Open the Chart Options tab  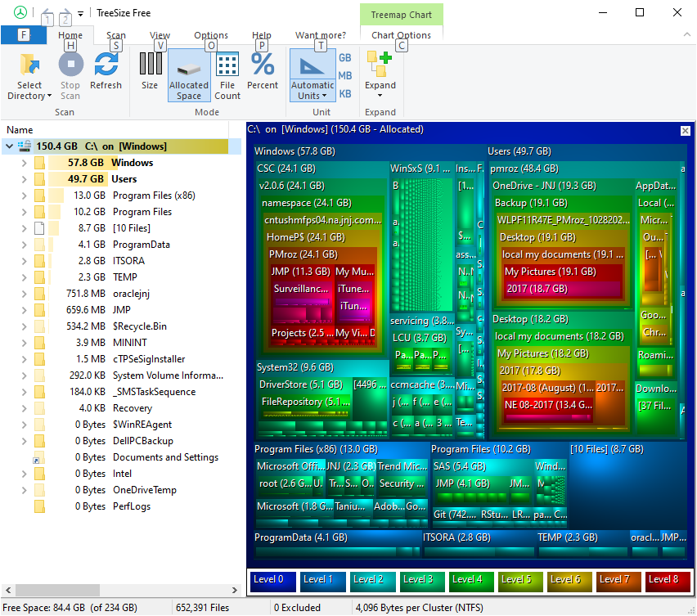pos(401,35)
